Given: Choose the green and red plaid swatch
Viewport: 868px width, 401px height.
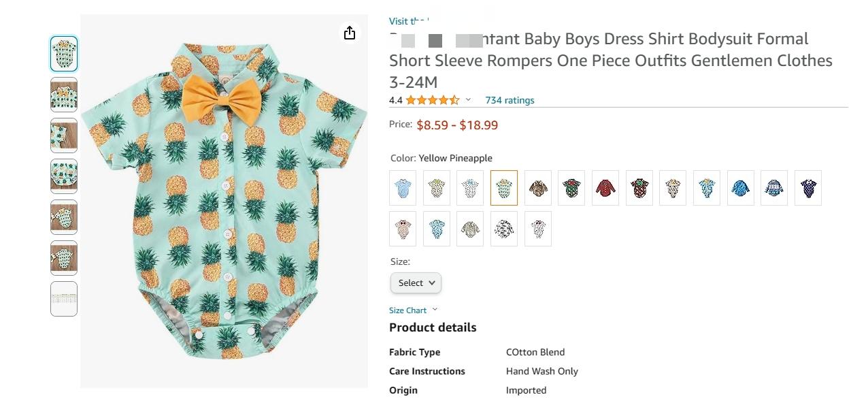Looking at the screenshot, I should pyautogui.click(x=571, y=188).
